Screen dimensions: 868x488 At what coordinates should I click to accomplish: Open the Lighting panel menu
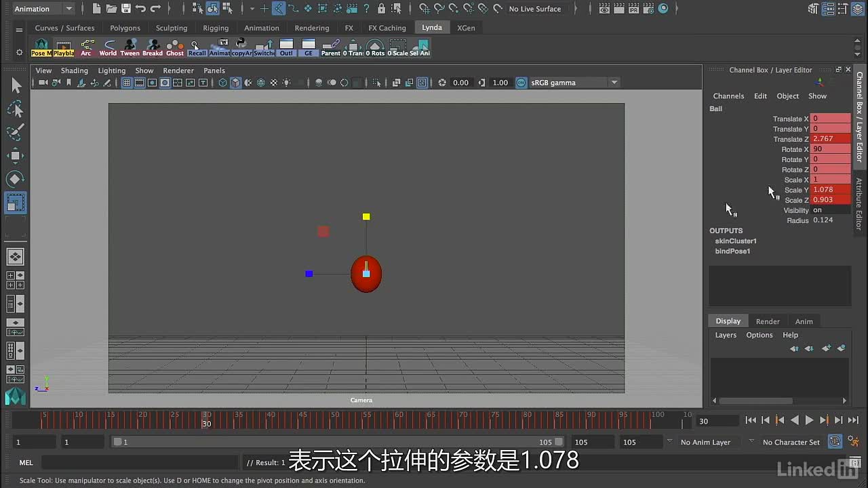112,70
